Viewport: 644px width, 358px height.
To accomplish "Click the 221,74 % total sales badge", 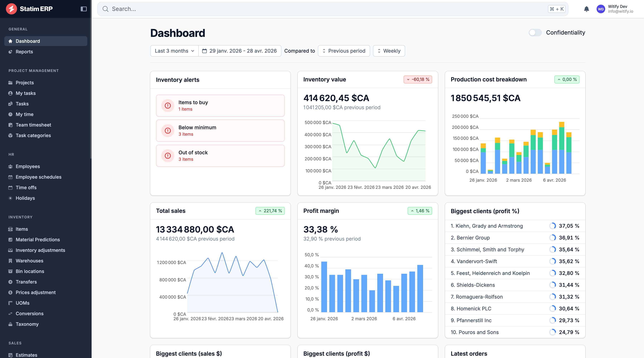I will [x=270, y=211].
